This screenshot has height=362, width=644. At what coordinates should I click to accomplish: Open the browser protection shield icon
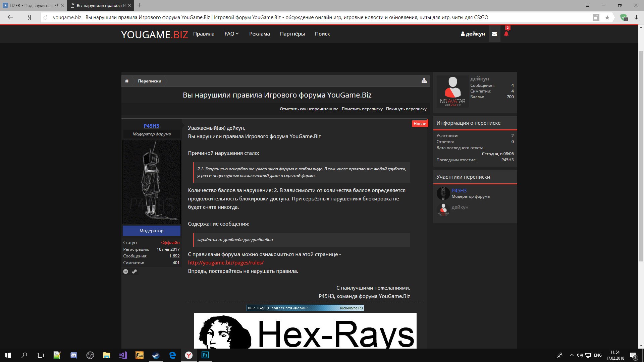[624, 17]
